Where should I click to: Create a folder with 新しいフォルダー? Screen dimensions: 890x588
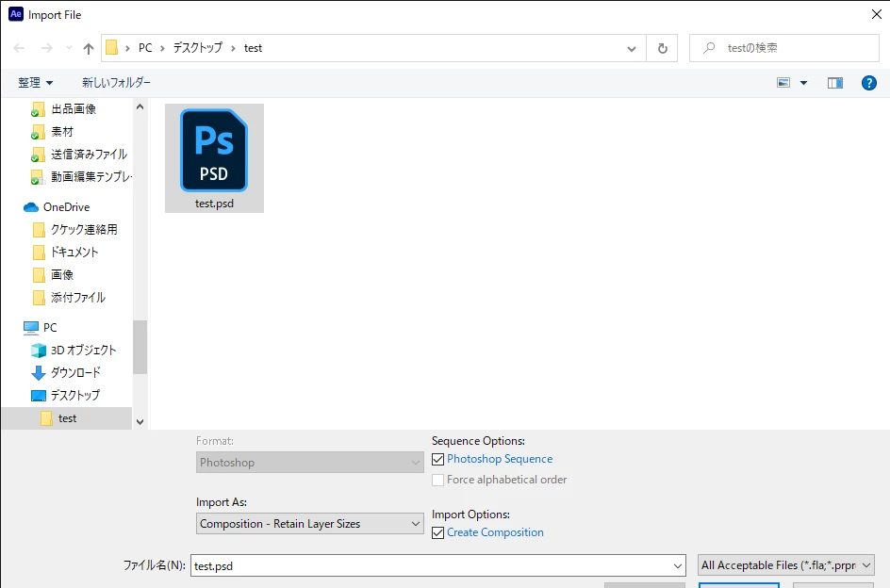[116, 83]
